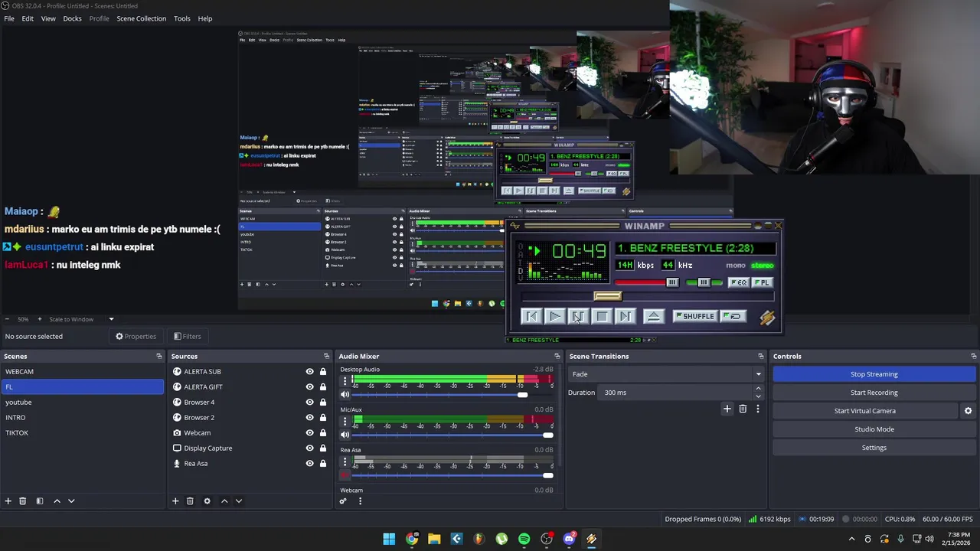Enable Studio Mode
This screenshot has height=551, width=980.
(x=874, y=429)
